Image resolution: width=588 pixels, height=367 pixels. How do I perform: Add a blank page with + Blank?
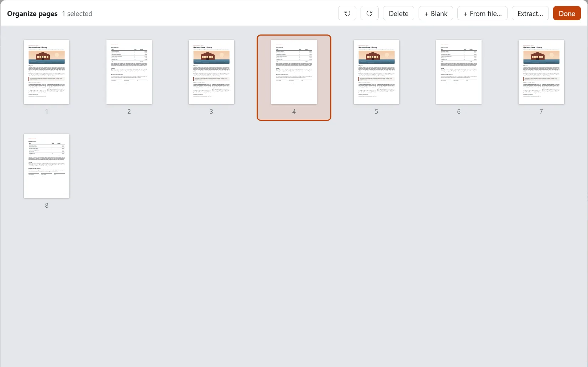coord(436,14)
